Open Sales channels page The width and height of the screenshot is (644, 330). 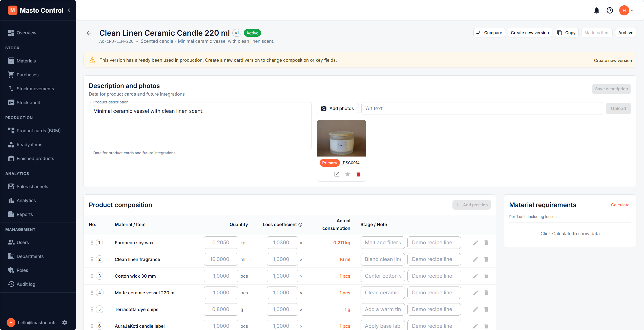[x=38, y=186]
